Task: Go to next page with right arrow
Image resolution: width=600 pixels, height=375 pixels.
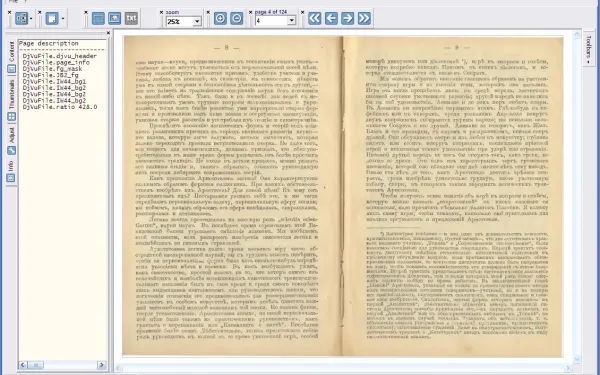Action: pyautogui.click(x=347, y=18)
